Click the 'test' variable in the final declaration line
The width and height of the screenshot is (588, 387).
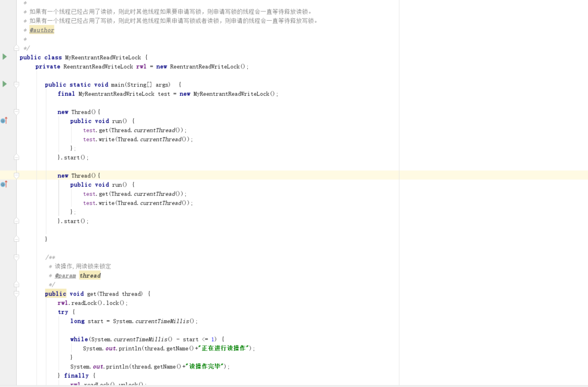tap(164, 94)
